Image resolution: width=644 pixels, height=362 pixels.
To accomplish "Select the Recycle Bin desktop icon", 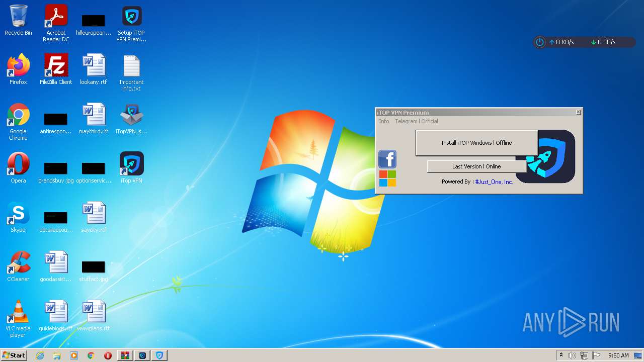I will point(18,20).
